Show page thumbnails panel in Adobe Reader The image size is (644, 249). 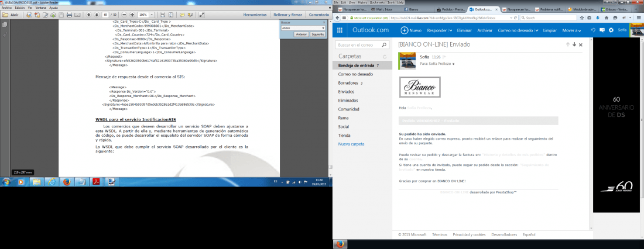click(x=5, y=25)
